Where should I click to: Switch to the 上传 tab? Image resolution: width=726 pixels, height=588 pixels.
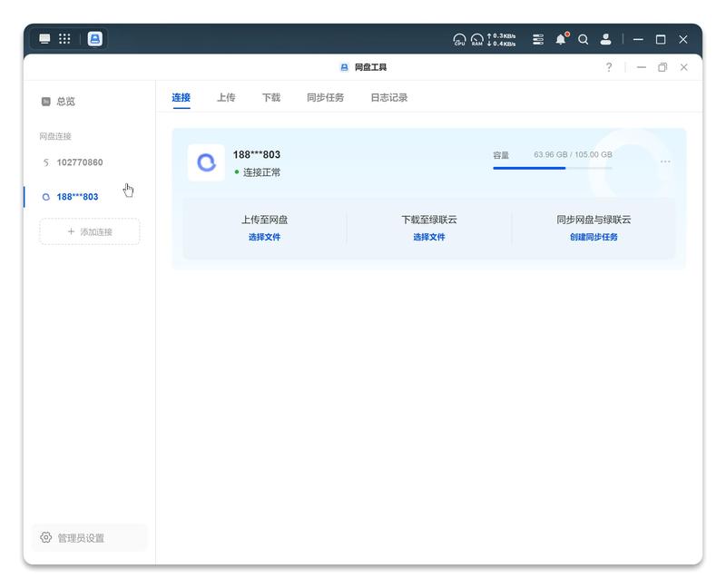(226, 97)
